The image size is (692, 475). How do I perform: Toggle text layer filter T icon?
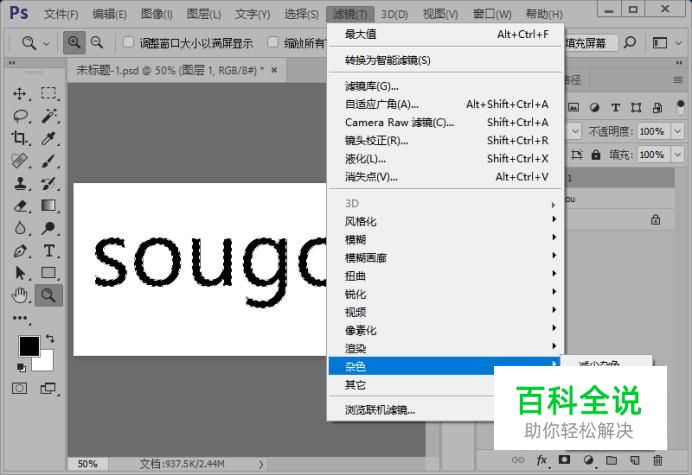point(616,107)
